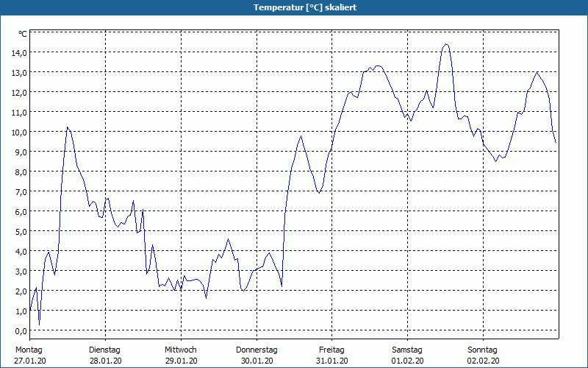Click the °C unit label on axis
Viewport: 588px width, 368px height.
23,34
